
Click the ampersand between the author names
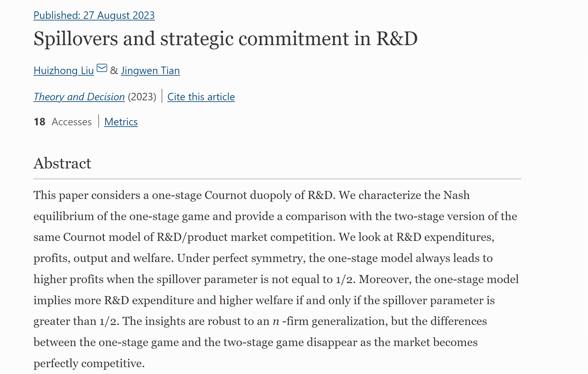point(114,70)
